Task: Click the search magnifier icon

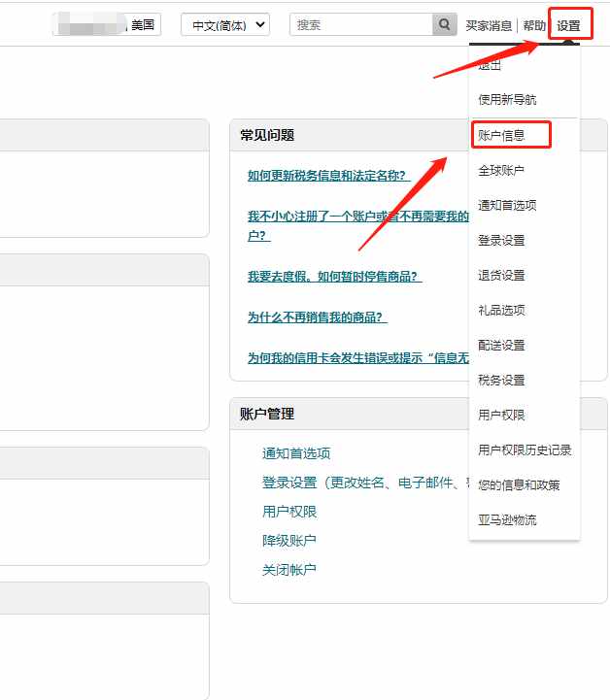Action: (x=444, y=24)
